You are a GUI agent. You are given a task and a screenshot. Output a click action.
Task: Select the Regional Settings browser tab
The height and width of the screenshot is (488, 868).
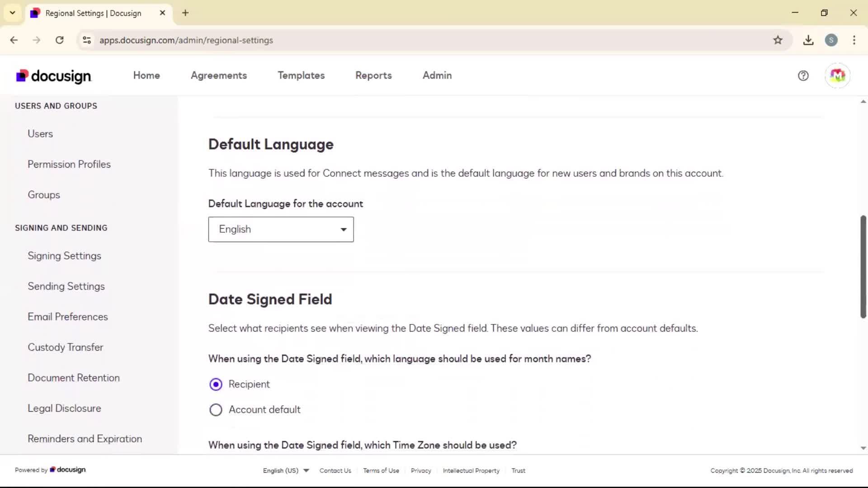[x=99, y=13]
